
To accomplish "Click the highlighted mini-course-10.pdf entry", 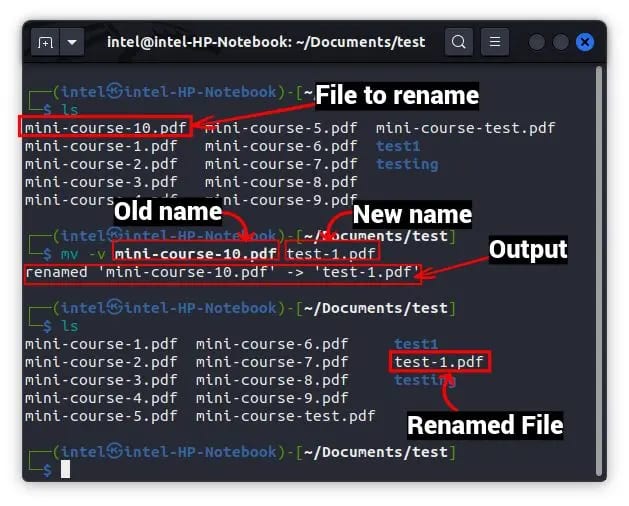I will [106, 128].
